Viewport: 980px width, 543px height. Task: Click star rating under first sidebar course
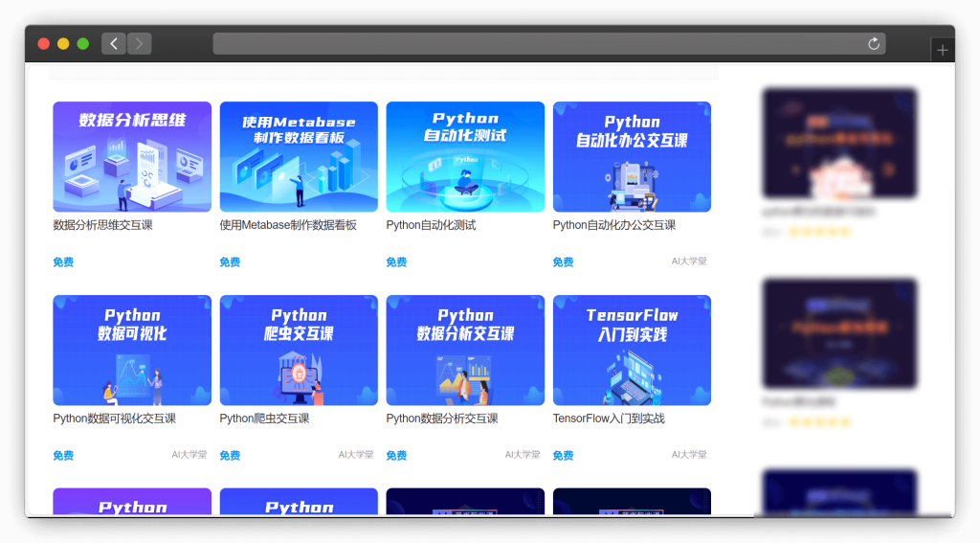click(820, 232)
